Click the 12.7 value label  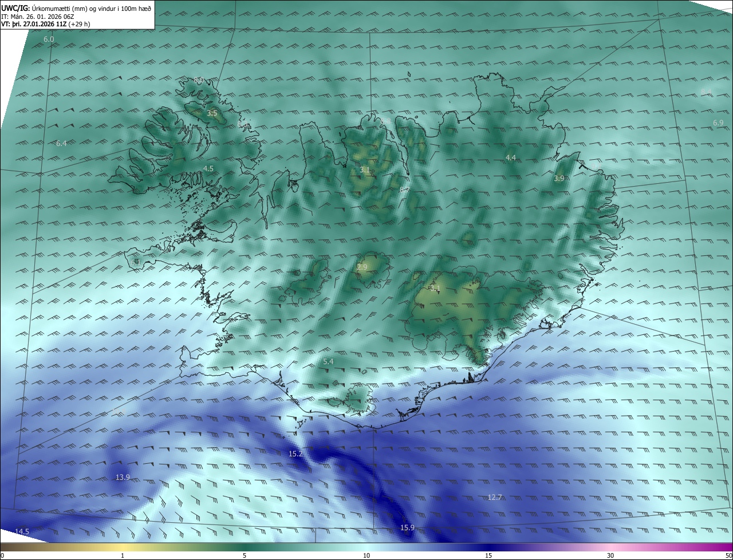click(495, 497)
